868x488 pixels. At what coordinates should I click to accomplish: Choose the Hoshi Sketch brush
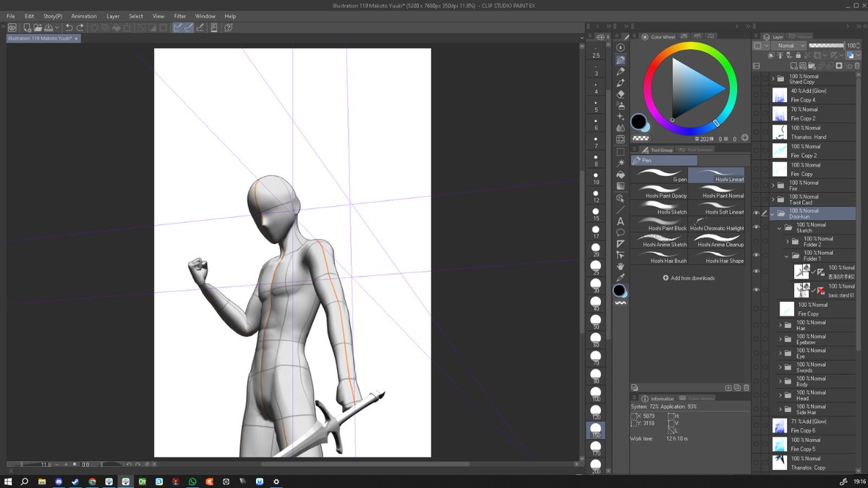coord(659,208)
